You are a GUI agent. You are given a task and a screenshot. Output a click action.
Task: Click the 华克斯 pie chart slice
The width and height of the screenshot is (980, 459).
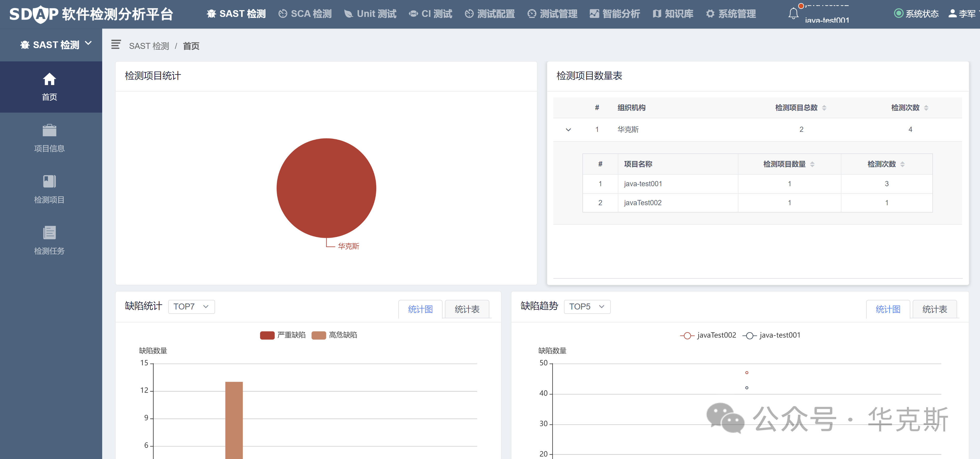(x=326, y=188)
